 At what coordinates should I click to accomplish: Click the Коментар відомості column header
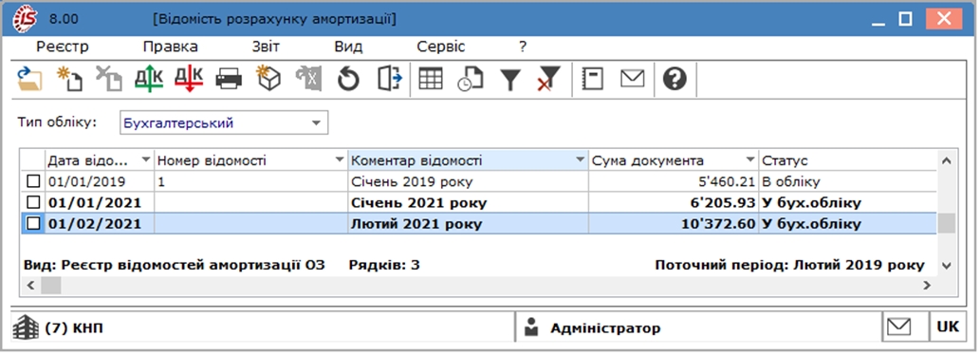tap(468, 160)
